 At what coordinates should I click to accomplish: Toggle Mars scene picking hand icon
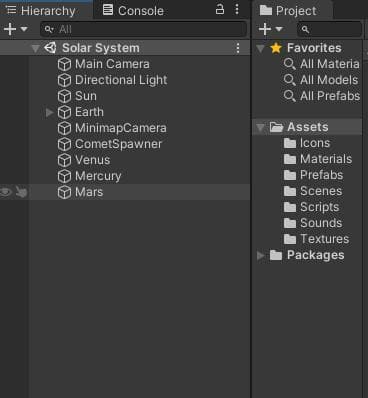(x=21, y=192)
